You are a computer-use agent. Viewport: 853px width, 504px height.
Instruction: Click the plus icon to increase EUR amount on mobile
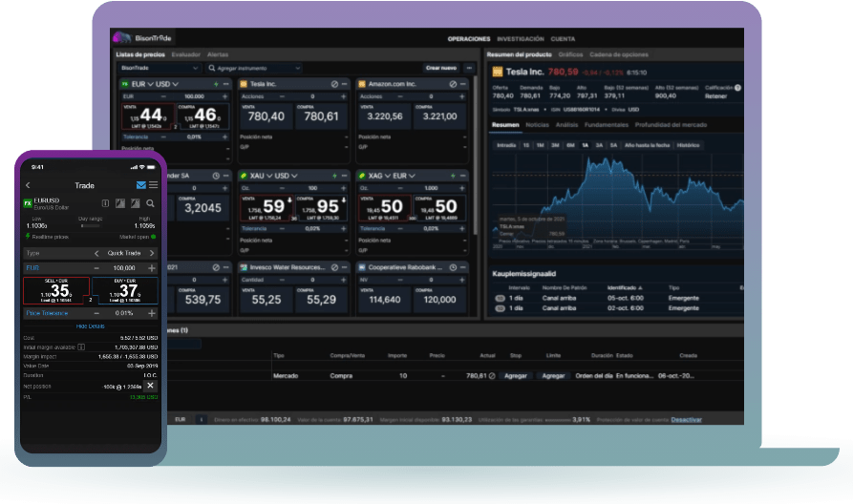153,268
